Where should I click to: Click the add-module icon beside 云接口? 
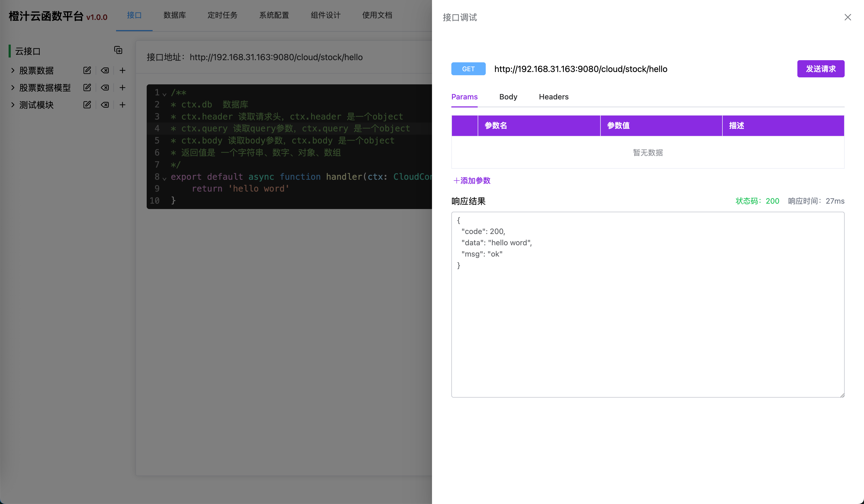click(118, 51)
